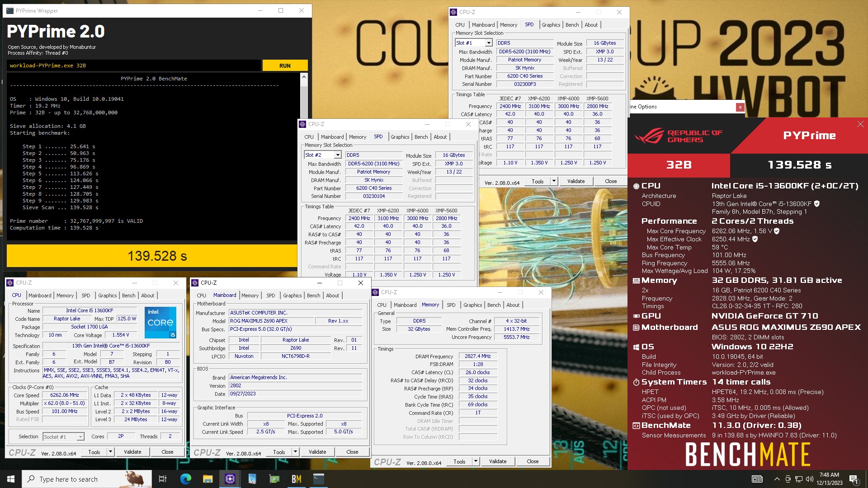The width and height of the screenshot is (868, 488).
Task: Click Validate in Slot #1 SPD window
Action: pyautogui.click(x=576, y=181)
